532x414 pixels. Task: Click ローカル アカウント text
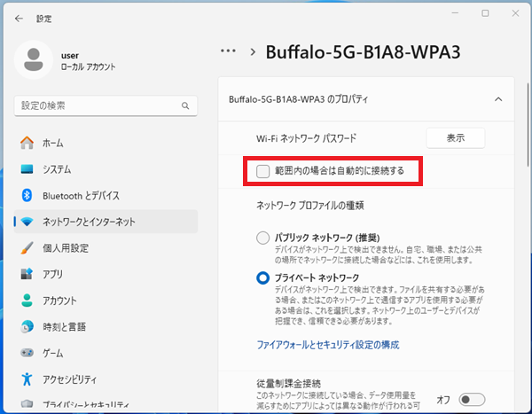tap(88, 66)
